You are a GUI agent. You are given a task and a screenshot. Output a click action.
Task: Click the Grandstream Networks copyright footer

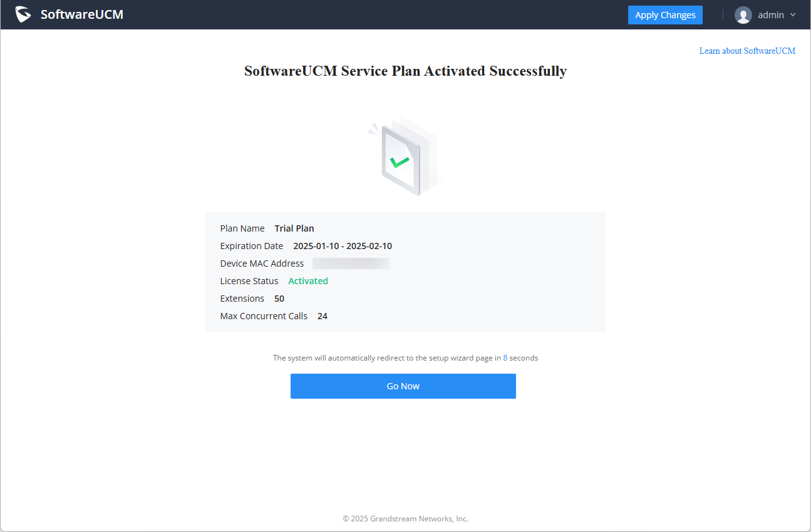coord(405,519)
